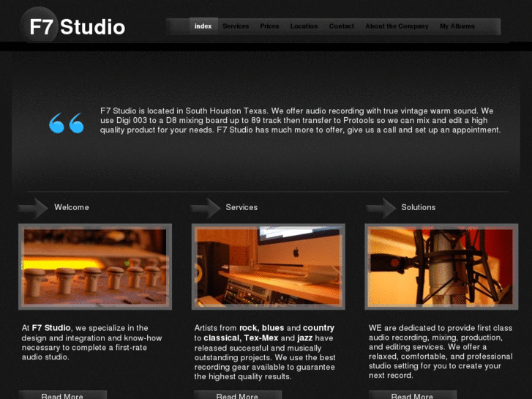Click the arrow icon beside Solutions
The image size is (532, 399).
click(381, 208)
